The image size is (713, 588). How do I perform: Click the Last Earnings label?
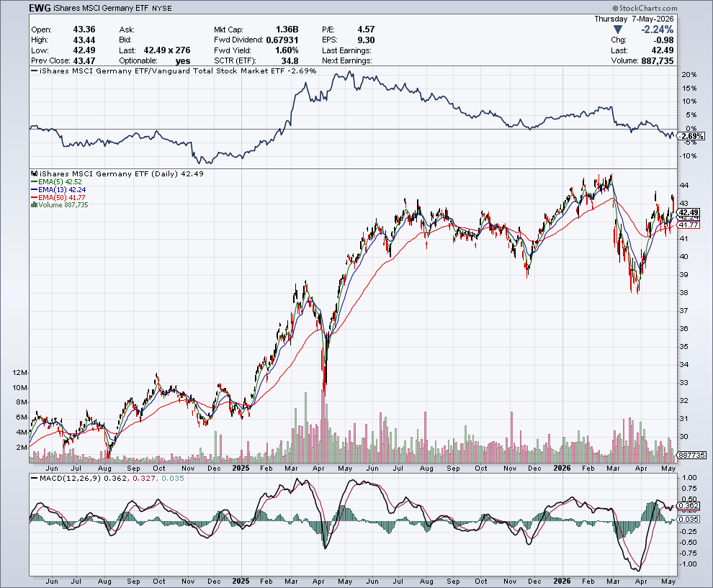346,50
